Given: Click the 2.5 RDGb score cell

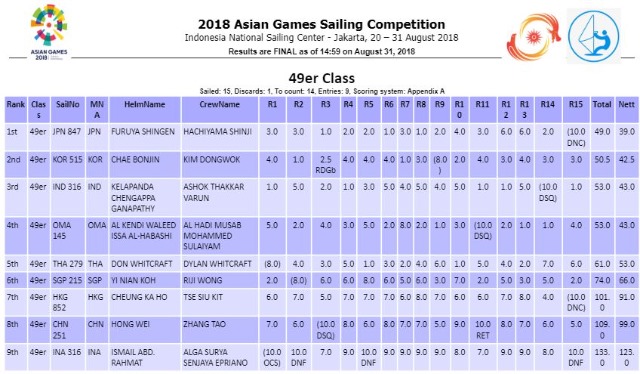Looking at the screenshot, I should point(325,165).
